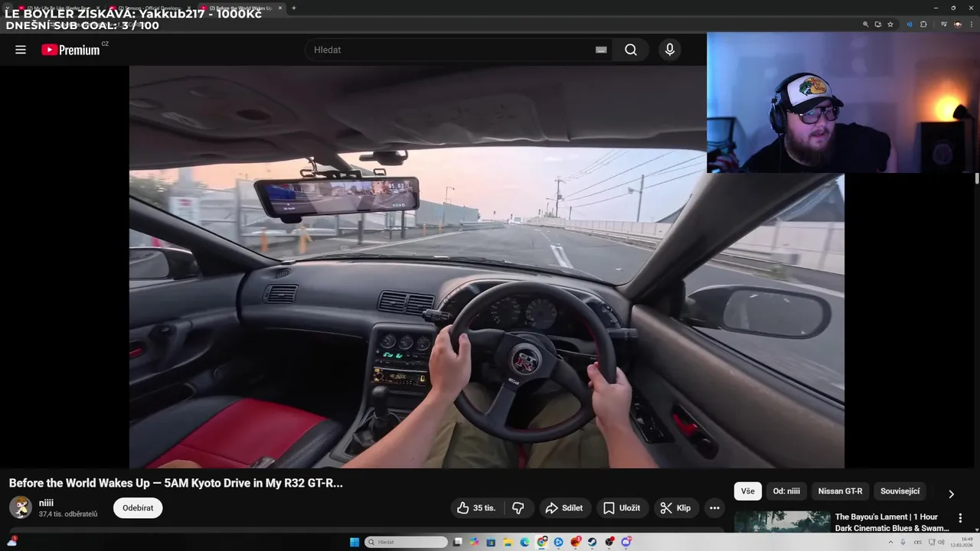Screen dimensions: 980x551
Task: Open File Explorer from taskbar
Action: [x=508, y=542]
